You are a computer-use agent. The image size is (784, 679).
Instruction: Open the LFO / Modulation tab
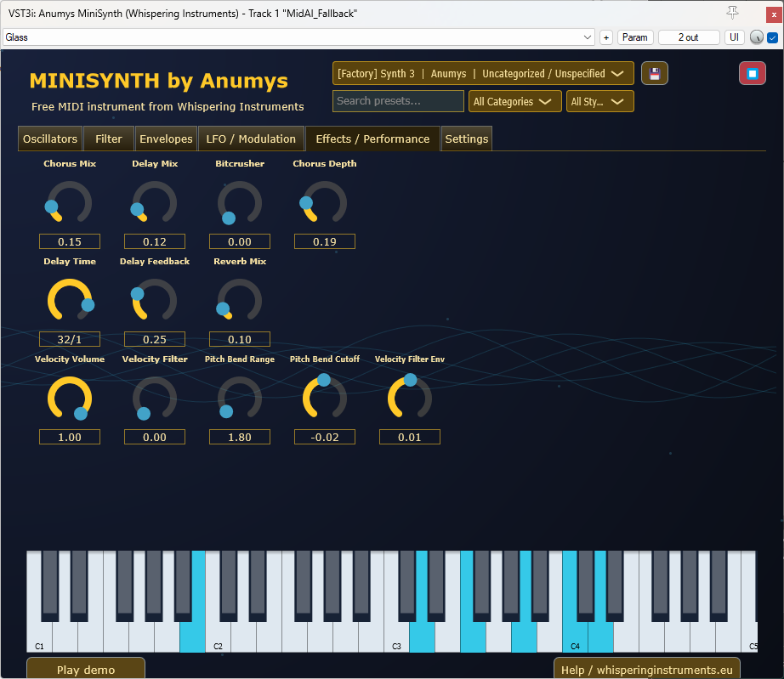(x=251, y=139)
